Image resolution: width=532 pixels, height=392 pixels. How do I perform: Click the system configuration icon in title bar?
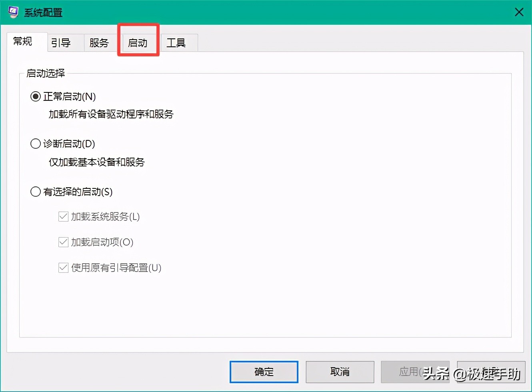pos(12,12)
